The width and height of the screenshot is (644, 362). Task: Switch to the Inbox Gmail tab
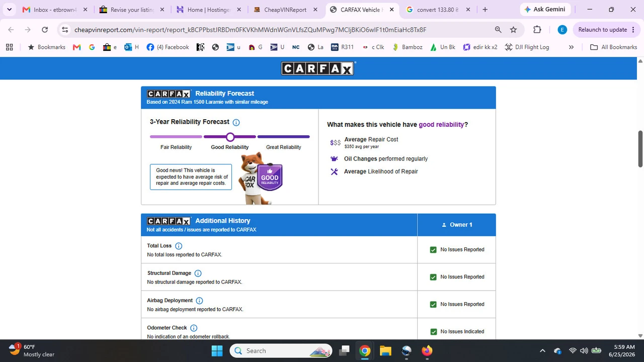(55, 10)
